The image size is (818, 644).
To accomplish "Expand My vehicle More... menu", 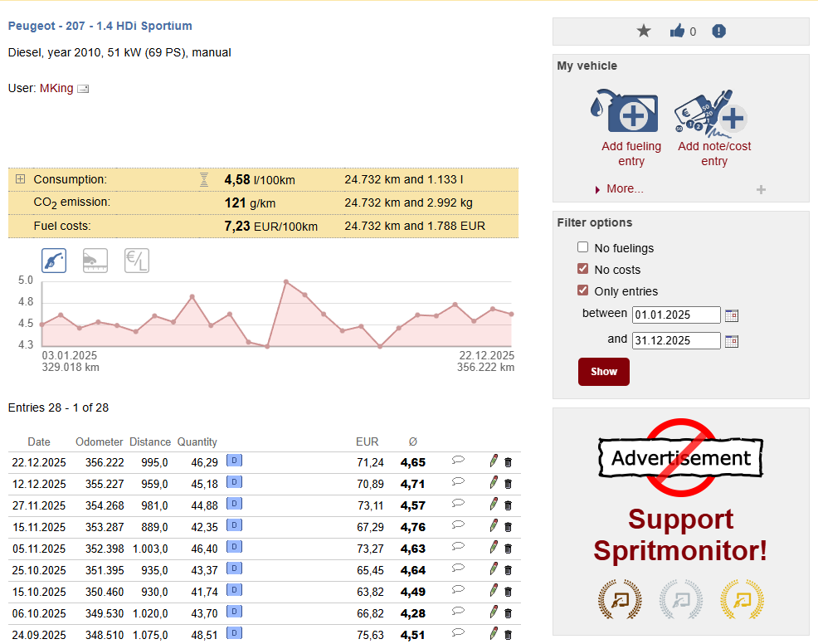I will (x=625, y=189).
